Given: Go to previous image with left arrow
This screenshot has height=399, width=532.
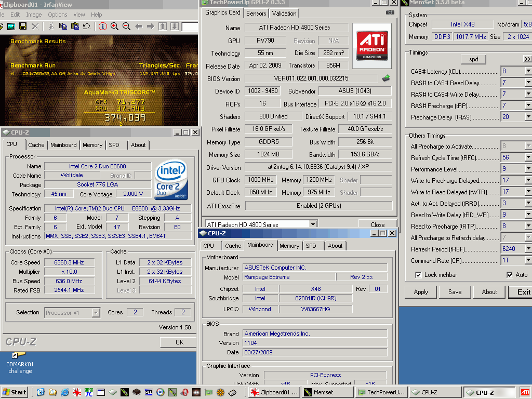Looking at the screenshot, I should point(138,26).
